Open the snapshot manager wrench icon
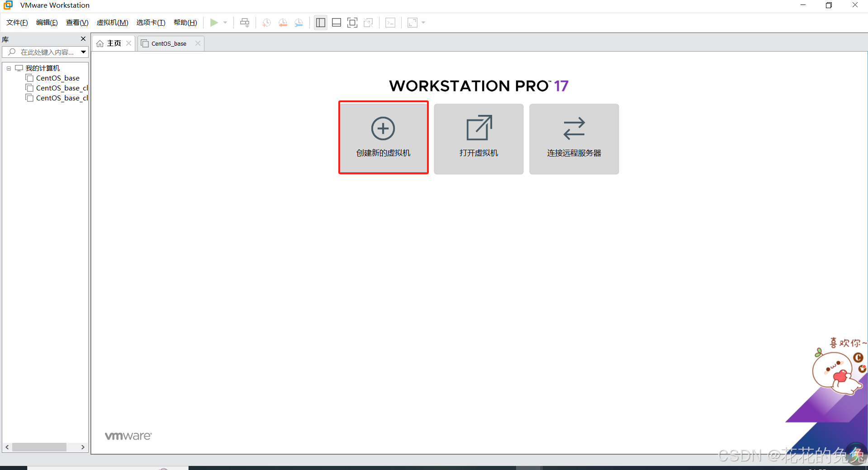Image resolution: width=868 pixels, height=470 pixels. click(299, 23)
